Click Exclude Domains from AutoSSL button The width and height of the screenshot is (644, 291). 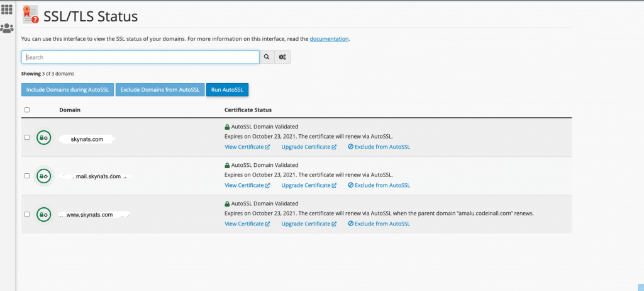160,89
